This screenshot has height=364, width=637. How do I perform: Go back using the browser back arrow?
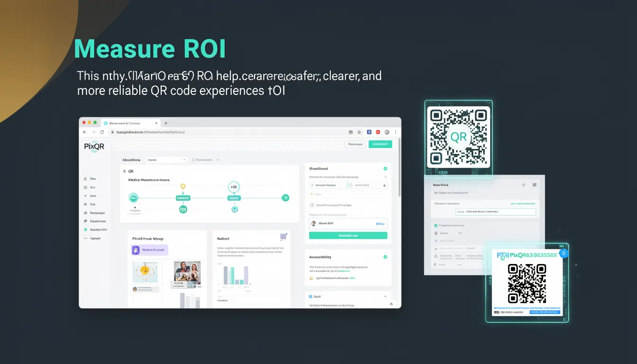coord(85,132)
